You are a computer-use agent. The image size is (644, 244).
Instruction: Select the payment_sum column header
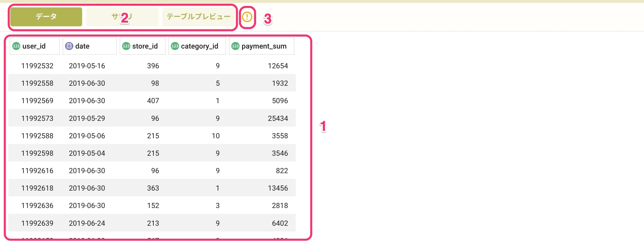pos(262,46)
